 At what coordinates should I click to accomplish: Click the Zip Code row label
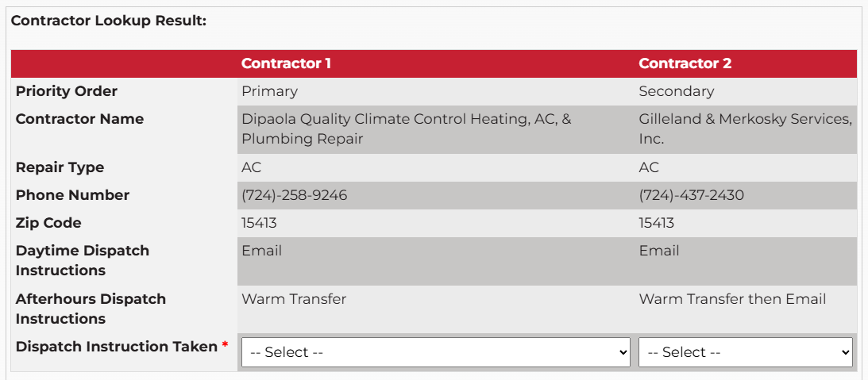pyautogui.click(x=48, y=223)
